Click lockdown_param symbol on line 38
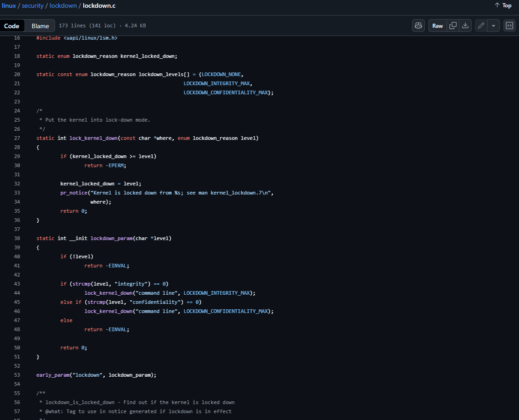This screenshot has height=420, width=519. [x=112, y=238]
